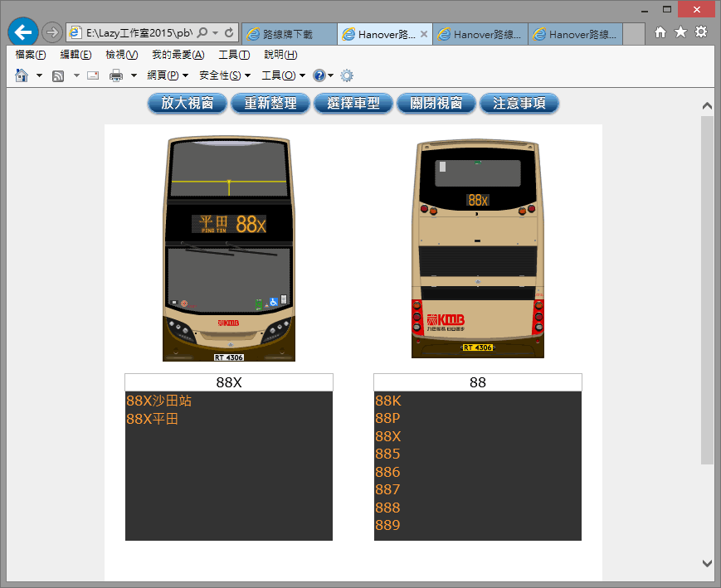Click the Refresh icon in address bar
This screenshot has width=721, height=588.
point(229,32)
